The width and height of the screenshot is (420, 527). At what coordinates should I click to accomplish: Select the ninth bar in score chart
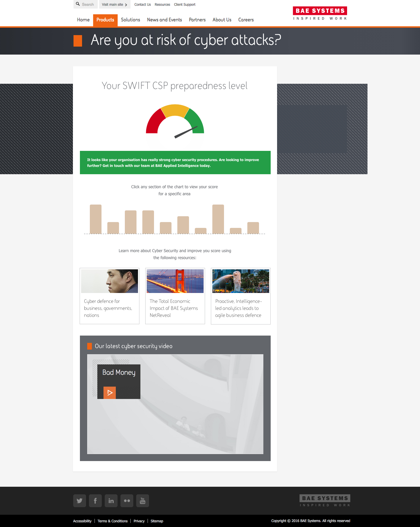coord(236,231)
